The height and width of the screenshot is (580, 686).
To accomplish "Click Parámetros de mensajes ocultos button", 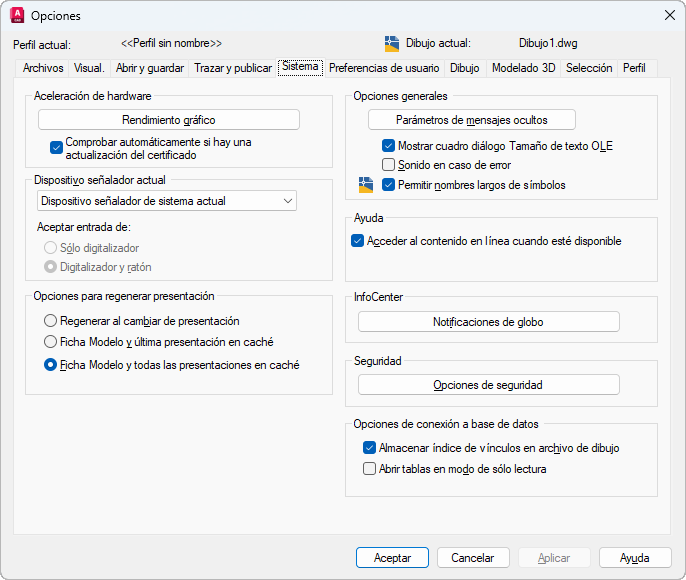I will [472, 120].
